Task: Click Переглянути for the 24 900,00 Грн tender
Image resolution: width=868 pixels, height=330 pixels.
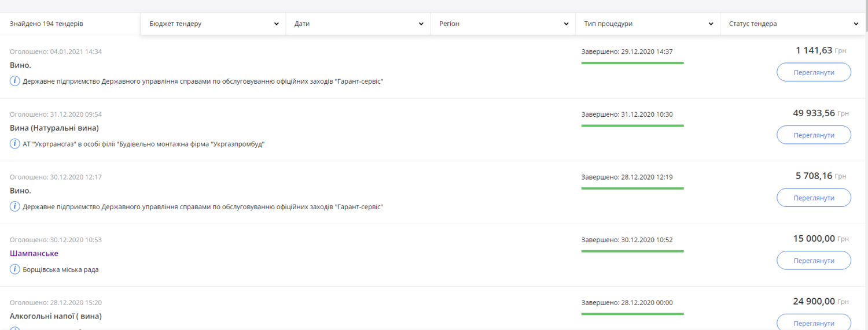Action: click(x=814, y=322)
